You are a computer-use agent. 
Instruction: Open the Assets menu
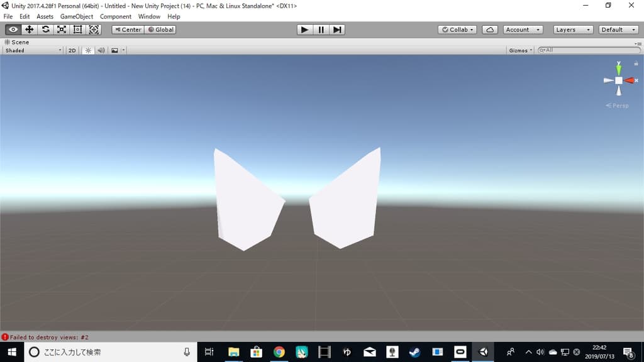[x=45, y=16]
